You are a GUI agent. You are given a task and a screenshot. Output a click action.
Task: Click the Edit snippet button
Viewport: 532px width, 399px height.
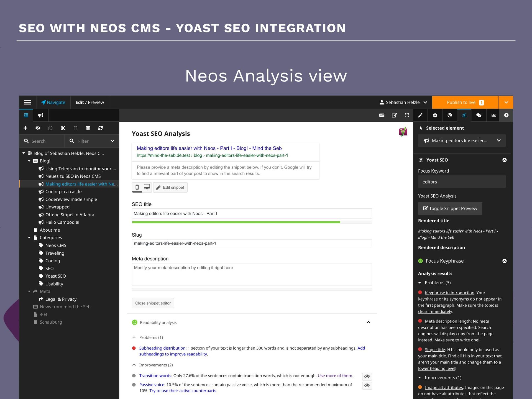(x=170, y=187)
